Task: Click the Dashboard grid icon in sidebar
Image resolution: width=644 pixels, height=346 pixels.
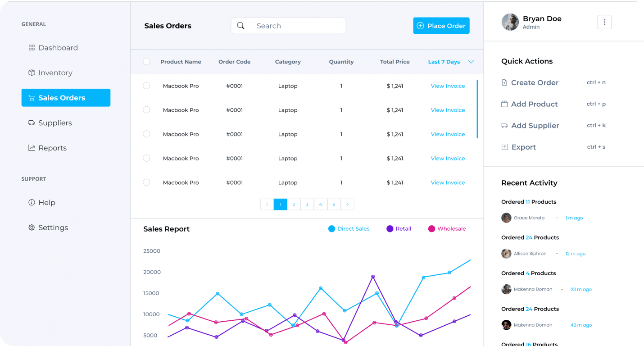Action: (x=32, y=48)
